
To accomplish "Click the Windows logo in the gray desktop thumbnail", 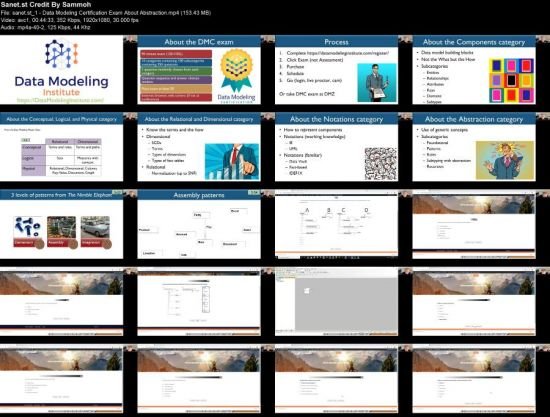I will click(307, 291).
